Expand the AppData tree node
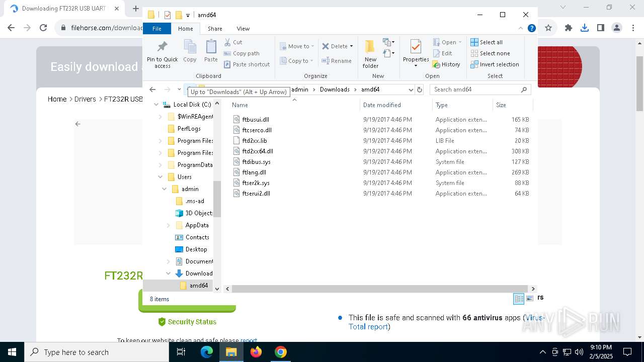 pyautogui.click(x=169, y=225)
